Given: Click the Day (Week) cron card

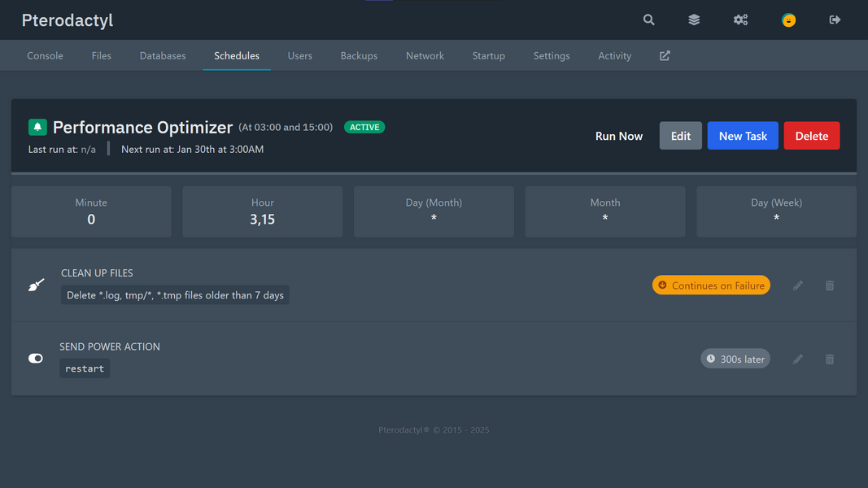Looking at the screenshot, I should tap(777, 212).
